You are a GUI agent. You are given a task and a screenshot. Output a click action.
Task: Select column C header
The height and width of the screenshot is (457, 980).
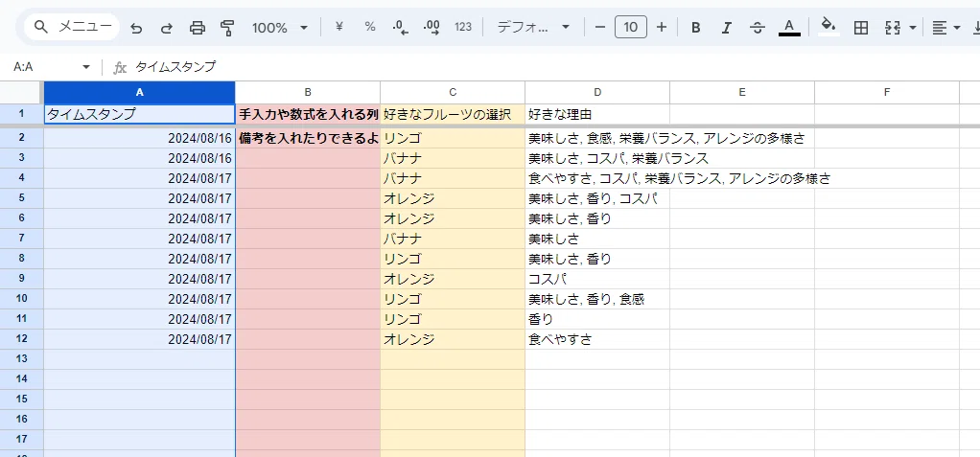[x=453, y=92]
